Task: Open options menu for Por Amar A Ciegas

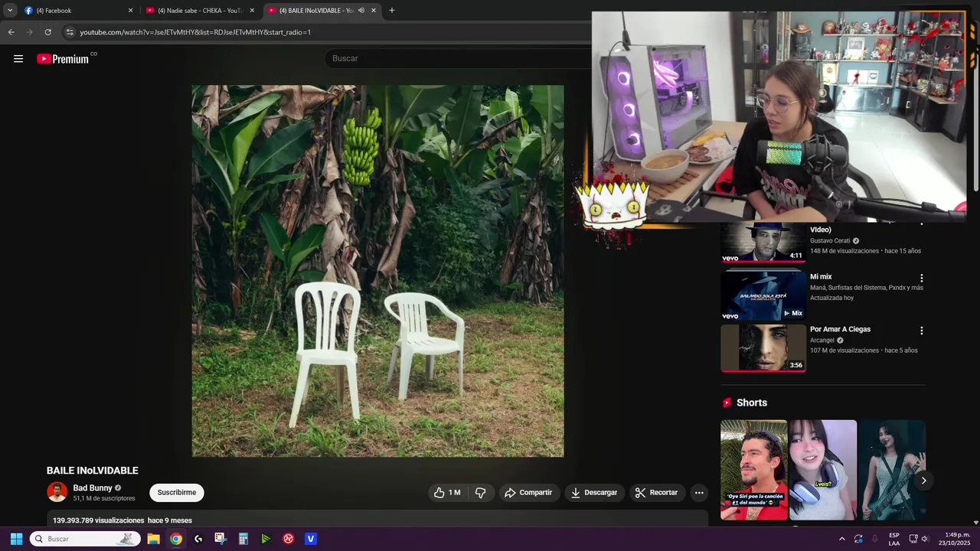Action: [x=921, y=331]
